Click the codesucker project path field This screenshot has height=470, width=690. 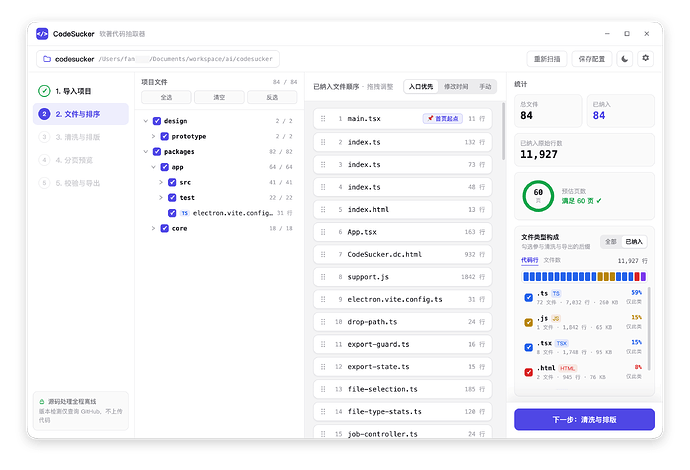[158, 59]
